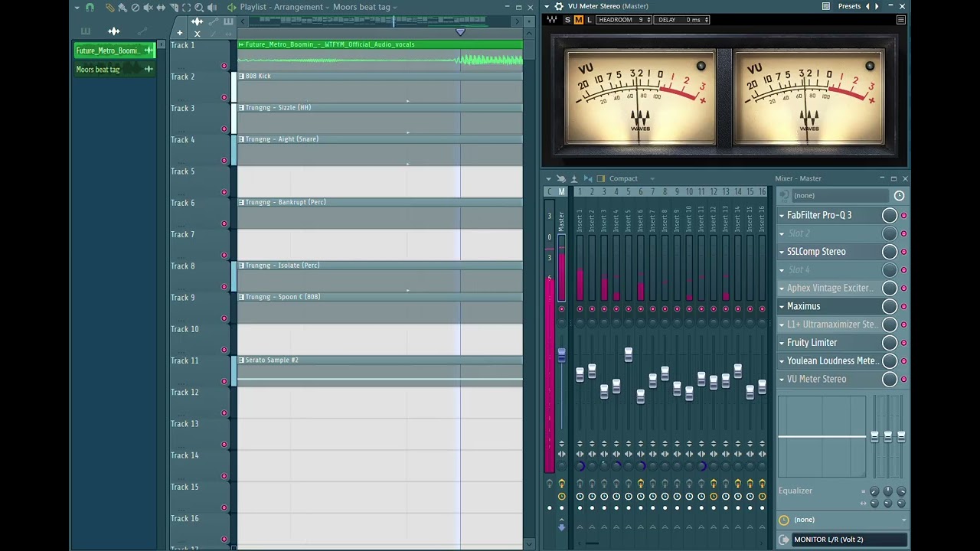Go to next VU Meter preset arrow
Viewport: 980px width, 551px height.
877,6
